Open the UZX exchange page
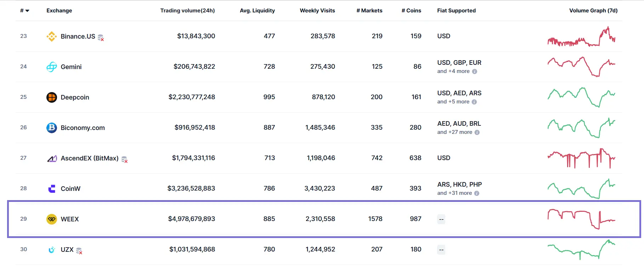 click(67, 250)
